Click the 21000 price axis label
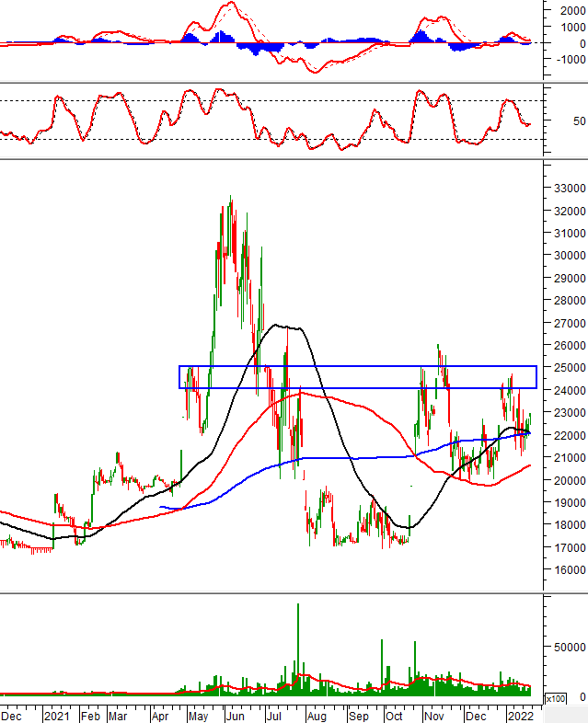This screenshot has width=588, height=723. pyautogui.click(x=570, y=457)
